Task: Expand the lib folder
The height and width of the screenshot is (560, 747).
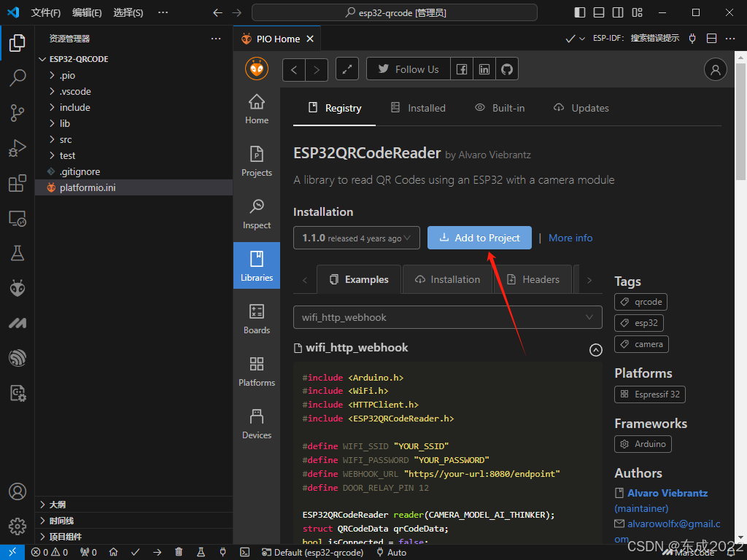Action: pyautogui.click(x=134, y=123)
